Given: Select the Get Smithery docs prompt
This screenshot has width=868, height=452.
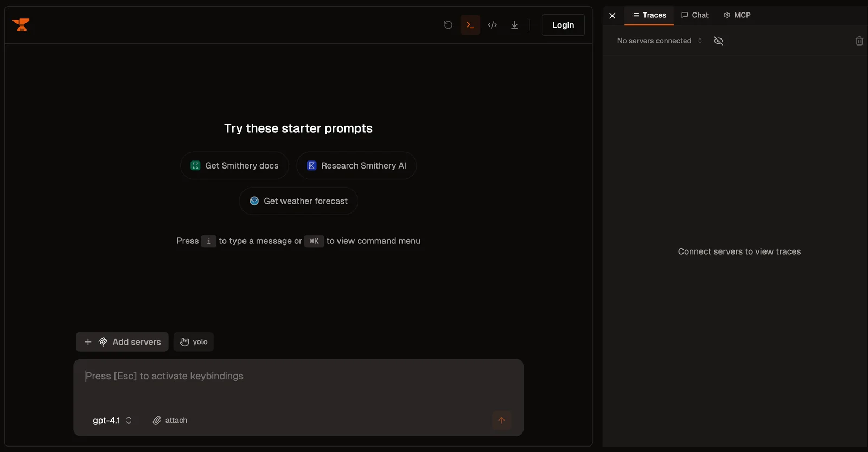Looking at the screenshot, I should pyautogui.click(x=234, y=166).
